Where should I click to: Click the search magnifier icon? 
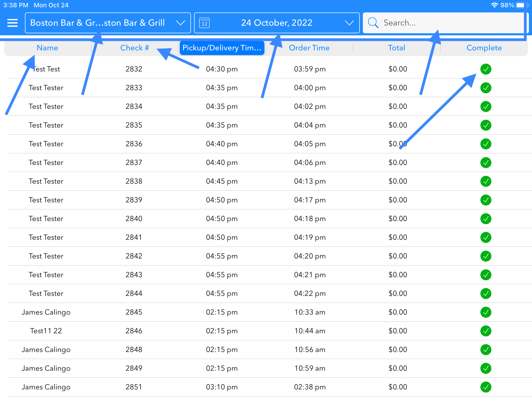(x=373, y=23)
